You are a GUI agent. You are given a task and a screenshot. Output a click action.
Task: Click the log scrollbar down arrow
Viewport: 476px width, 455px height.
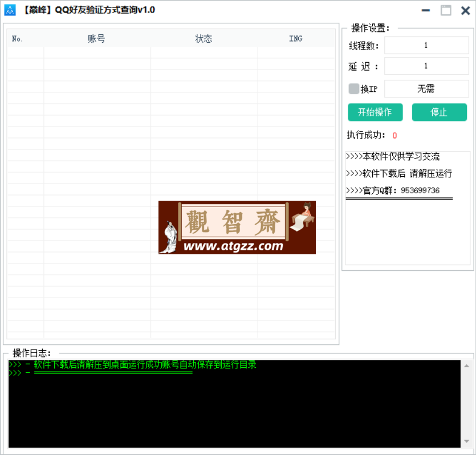pyautogui.click(x=466, y=441)
